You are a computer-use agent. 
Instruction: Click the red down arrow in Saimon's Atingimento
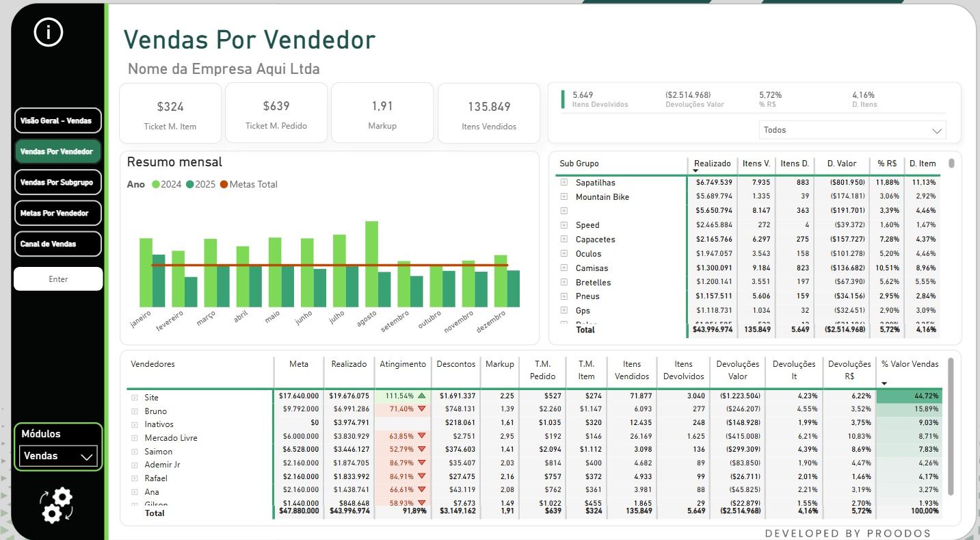coord(422,450)
